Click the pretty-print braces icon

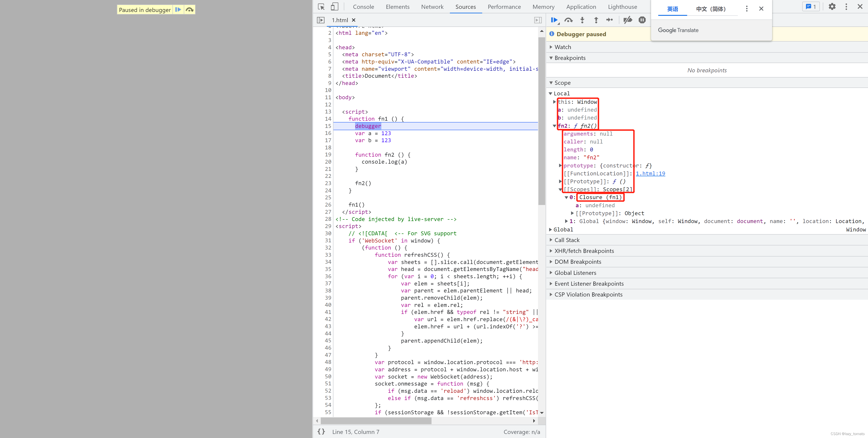[321, 432]
